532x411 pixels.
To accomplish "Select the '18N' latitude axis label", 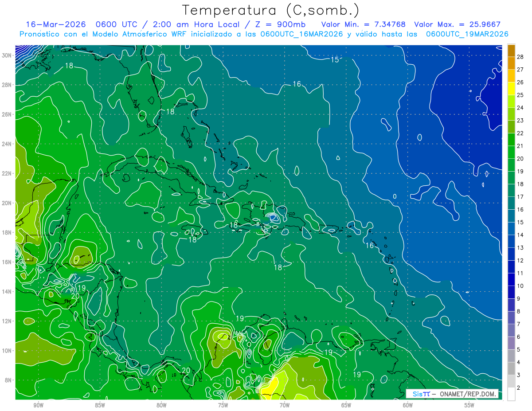I will [x=7, y=232].
